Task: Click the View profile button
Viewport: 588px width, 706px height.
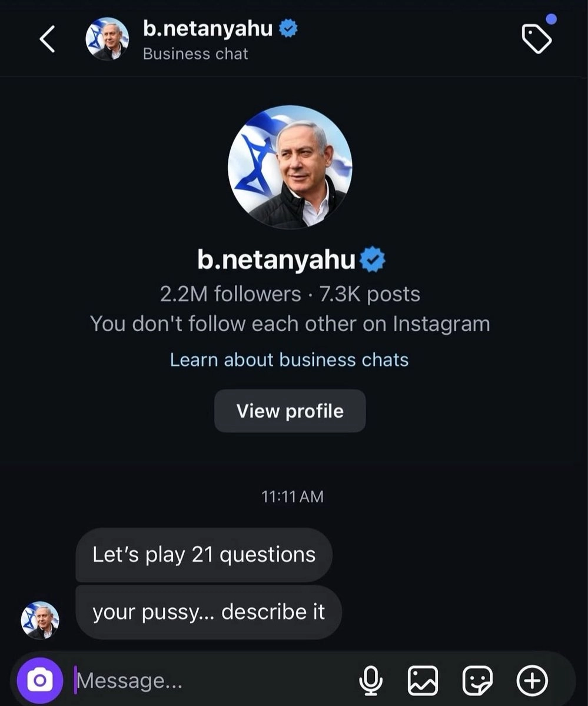Action: pyautogui.click(x=290, y=411)
